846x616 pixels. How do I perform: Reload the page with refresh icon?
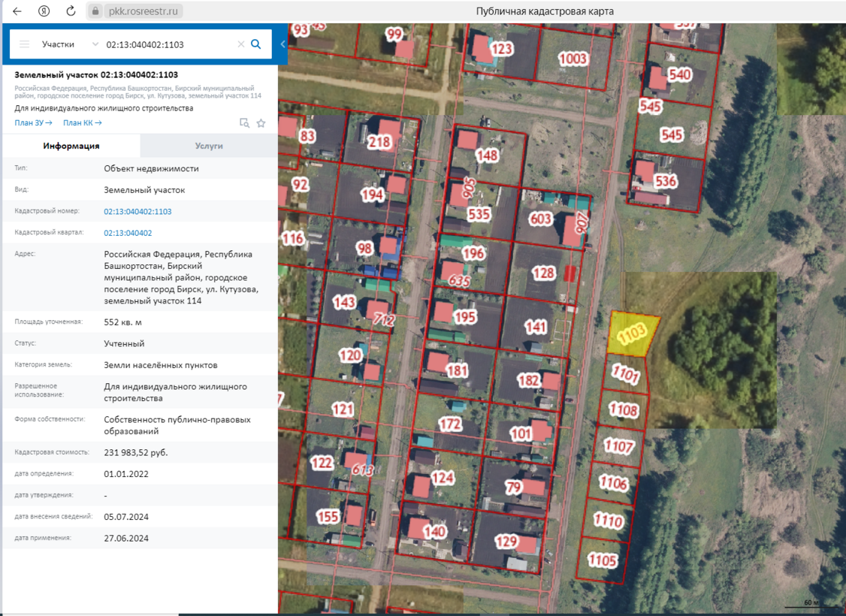coord(71,11)
